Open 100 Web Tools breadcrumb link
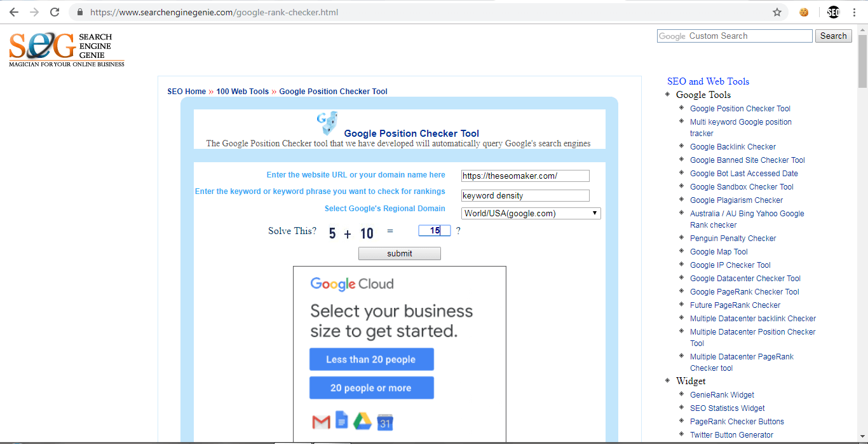Image resolution: width=868 pixels, height=444 pixels. (x=243, y=92)
